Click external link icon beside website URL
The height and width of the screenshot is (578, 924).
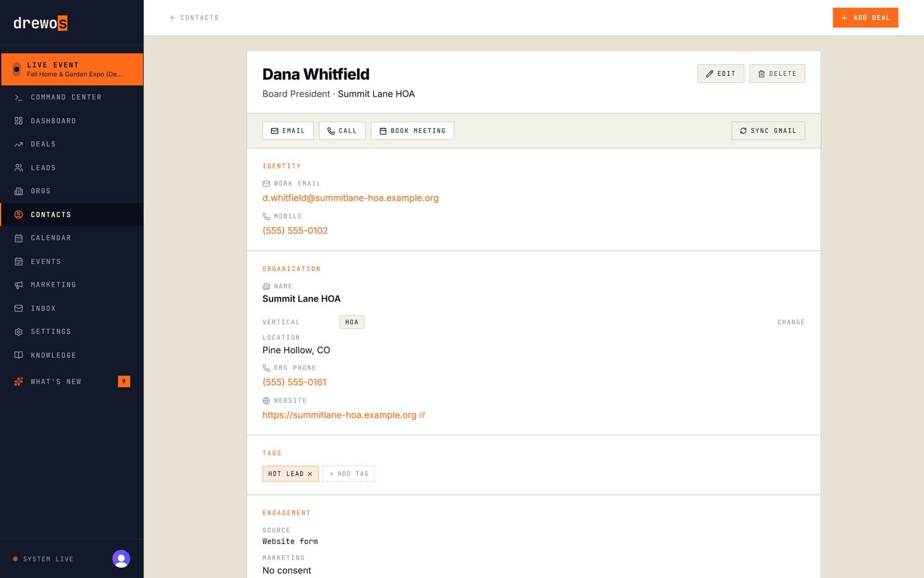coord(422,415)
